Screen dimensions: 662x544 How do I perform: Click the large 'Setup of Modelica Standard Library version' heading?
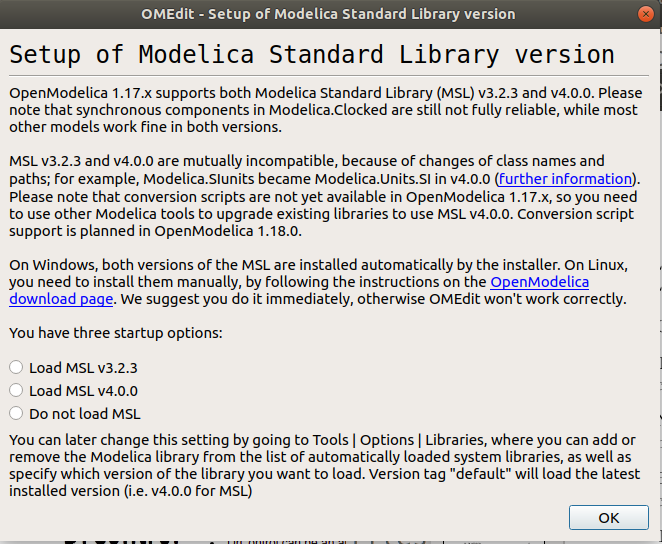pos(312,55)
